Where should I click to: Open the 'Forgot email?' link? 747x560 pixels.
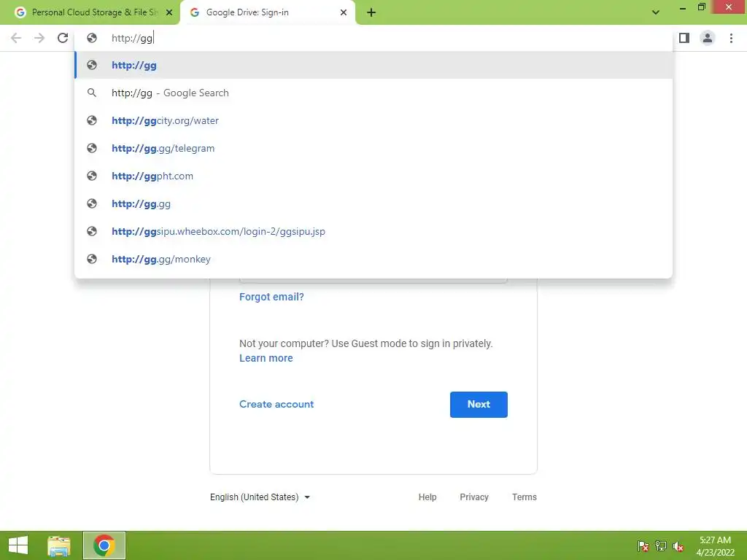click(271, 297)
